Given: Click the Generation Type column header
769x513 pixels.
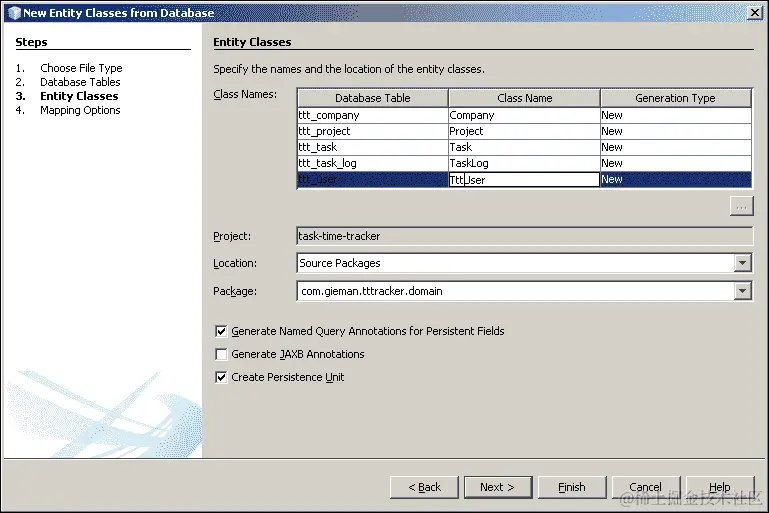Looking at the screenshot, I should (676, 98).
